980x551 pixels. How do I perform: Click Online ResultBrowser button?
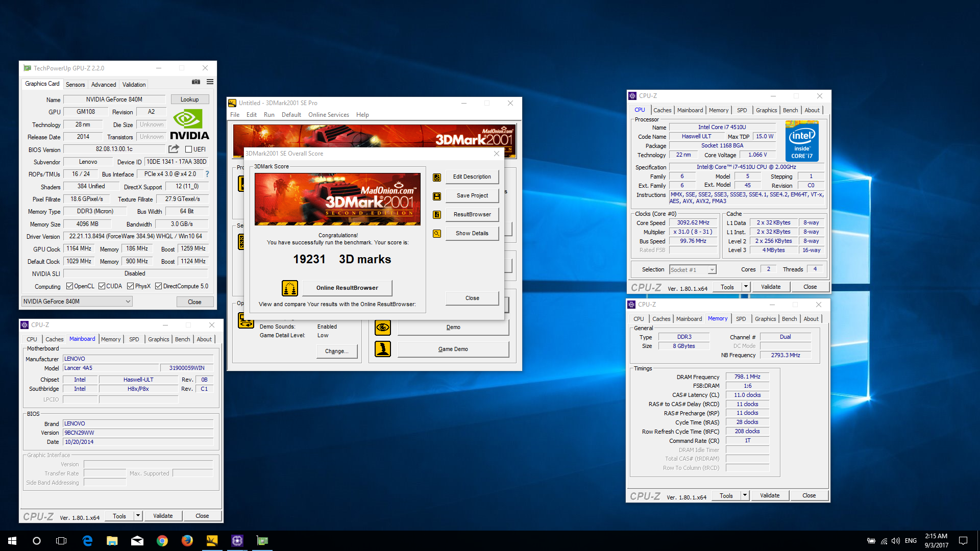347,288
